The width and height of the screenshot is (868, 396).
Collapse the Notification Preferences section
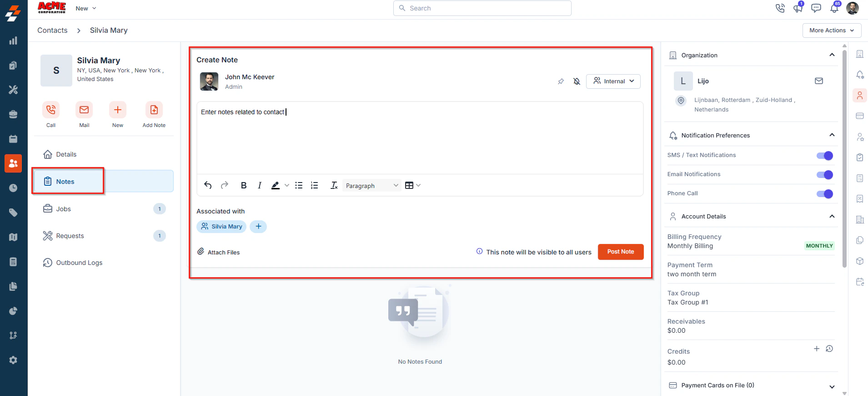pyautogui.click(x=832, y=135)
